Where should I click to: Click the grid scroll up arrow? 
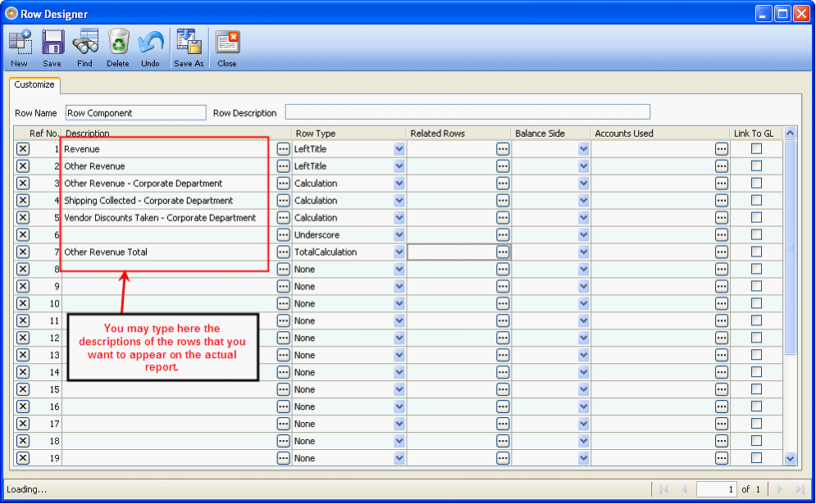coord(790,133)
